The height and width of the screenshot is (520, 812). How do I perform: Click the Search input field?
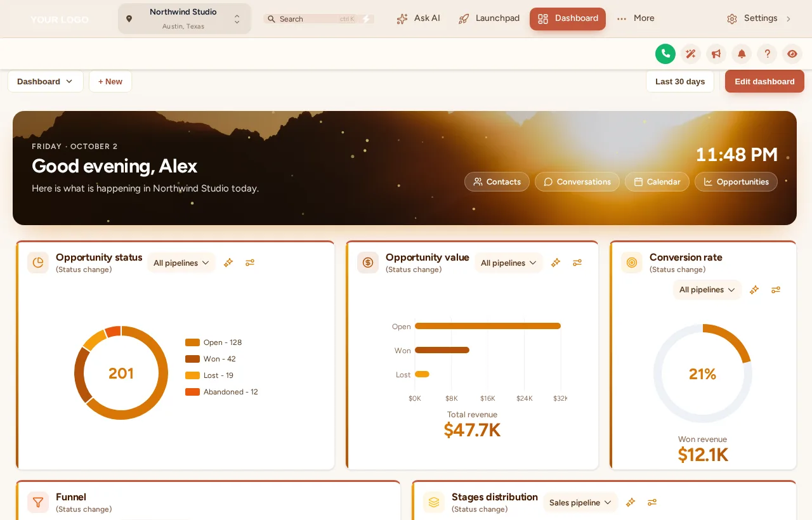(318, 19)
